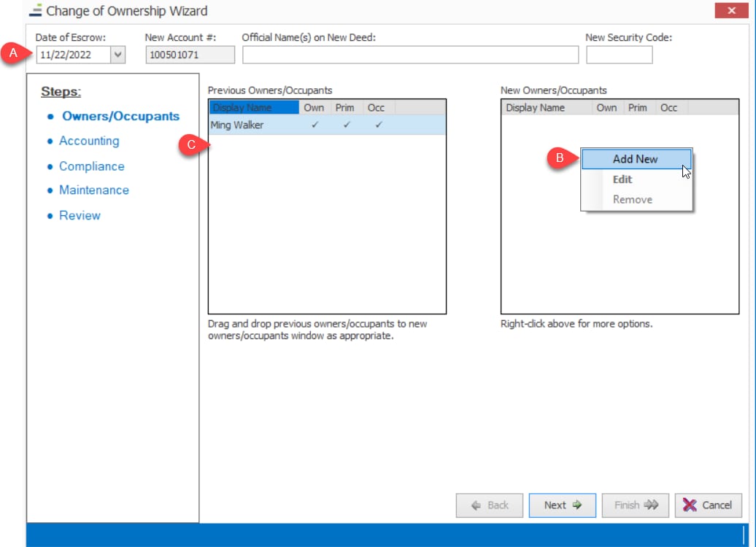
Task: Click Ming Walker's Occ checkmark
Action: coord(379,125)
